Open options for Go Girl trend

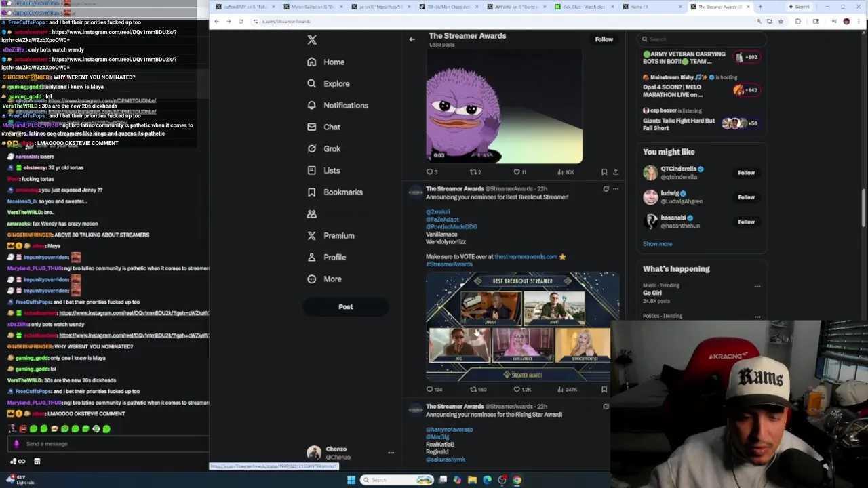[x=757, y=287]
